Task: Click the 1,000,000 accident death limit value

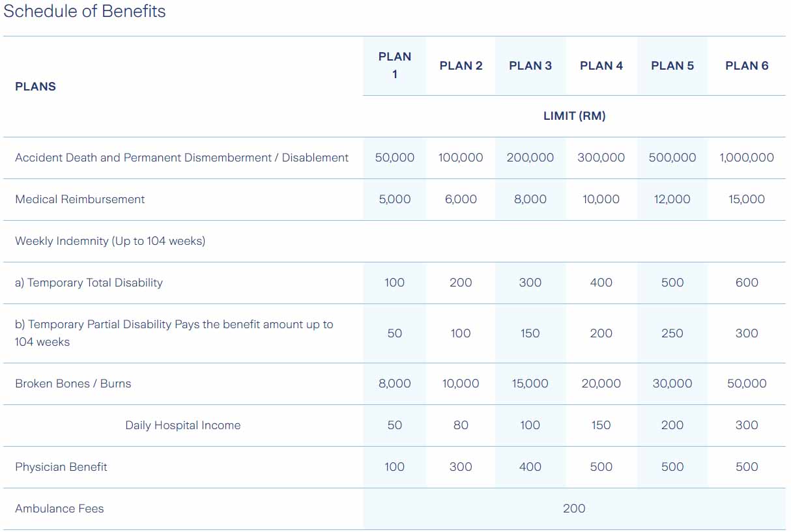Action: coord(746,158)
